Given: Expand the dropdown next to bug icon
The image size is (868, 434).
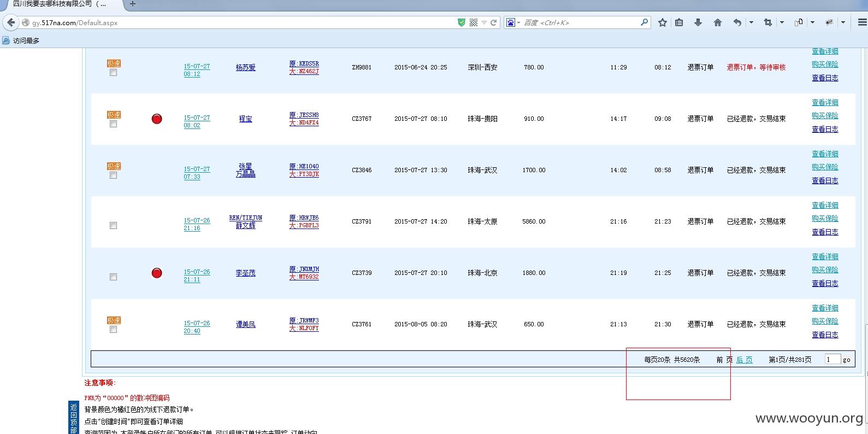Looking at the screenshot, I should 843,22.
